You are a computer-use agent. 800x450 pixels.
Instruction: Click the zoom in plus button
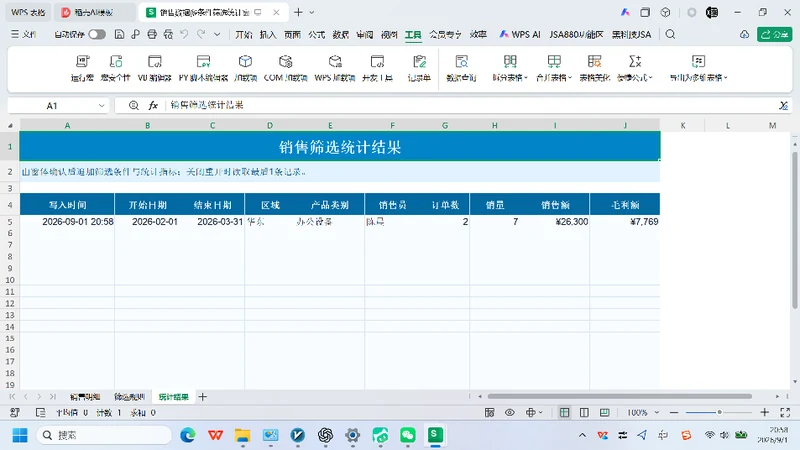click(764, 412)
